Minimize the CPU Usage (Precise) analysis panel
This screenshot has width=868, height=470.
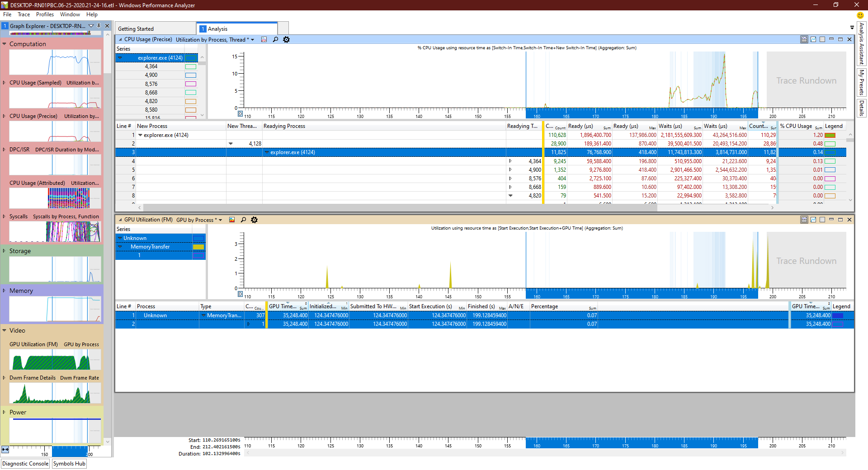click(x=831, y=39)
